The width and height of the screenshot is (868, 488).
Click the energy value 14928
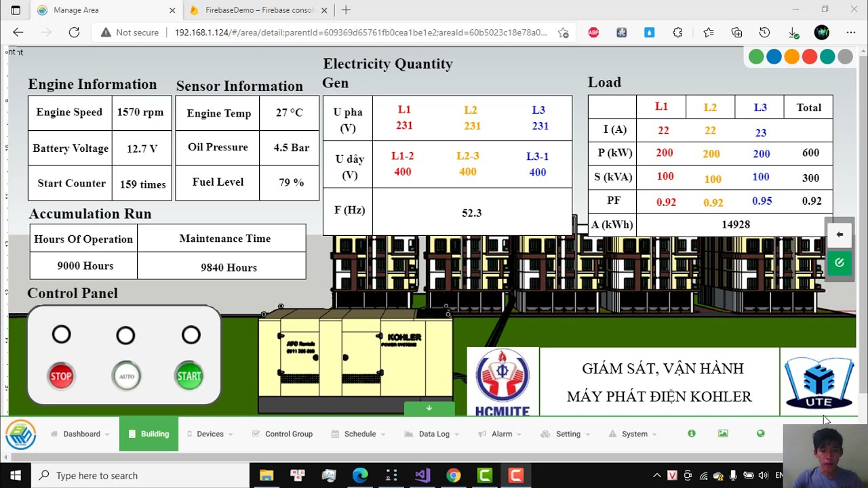[736, 224]
